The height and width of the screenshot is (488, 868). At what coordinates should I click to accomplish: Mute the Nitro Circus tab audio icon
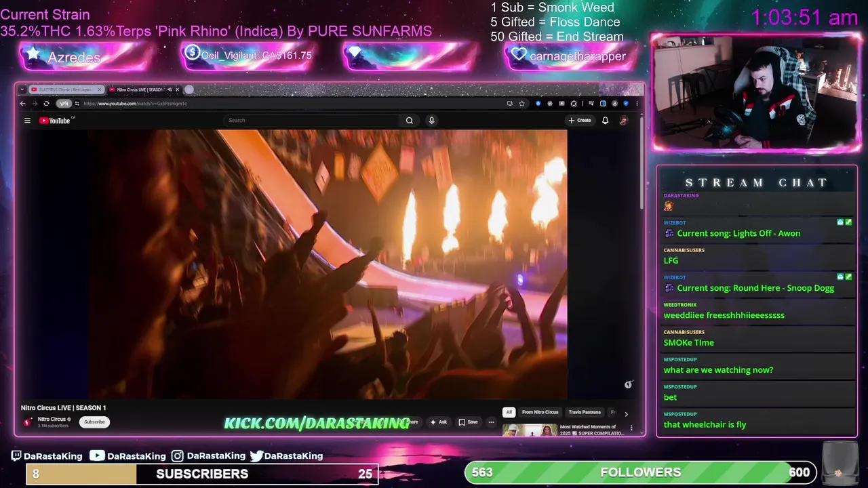point(170,89)
